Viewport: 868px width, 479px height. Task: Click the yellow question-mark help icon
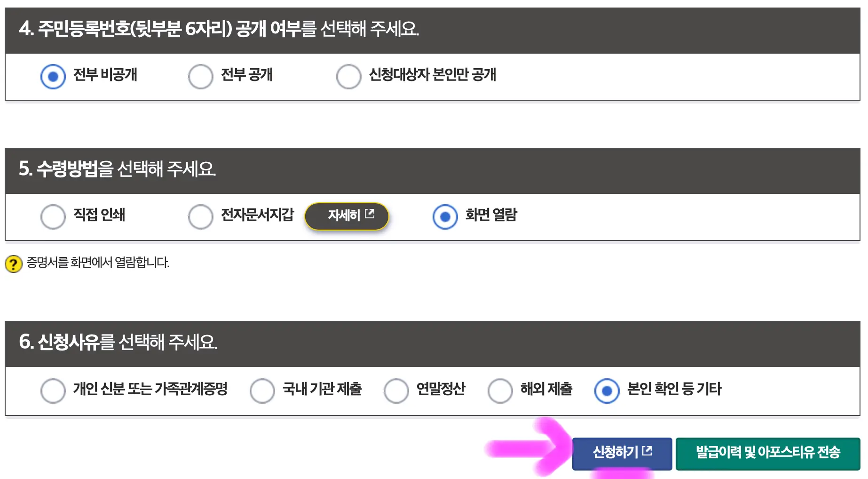pos(14,263)
